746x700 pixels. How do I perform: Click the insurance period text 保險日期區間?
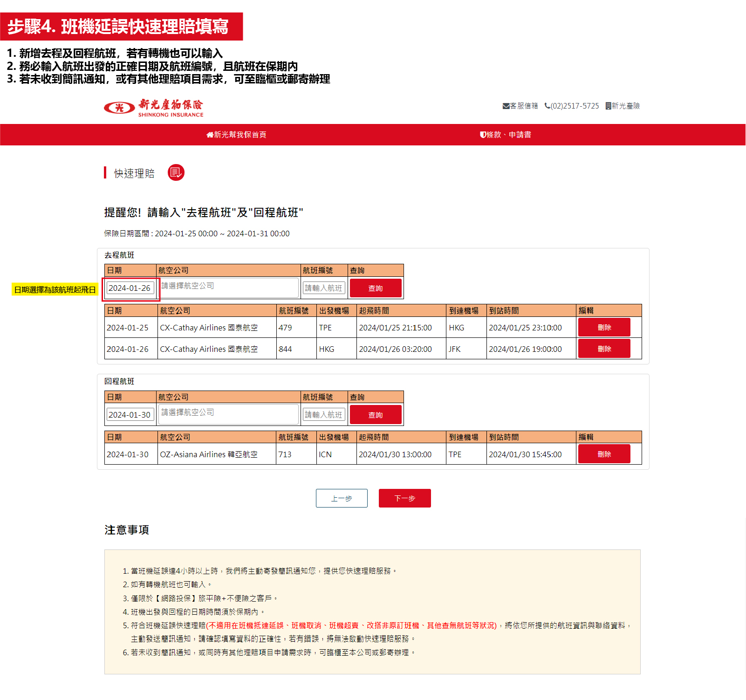point(197,233)
